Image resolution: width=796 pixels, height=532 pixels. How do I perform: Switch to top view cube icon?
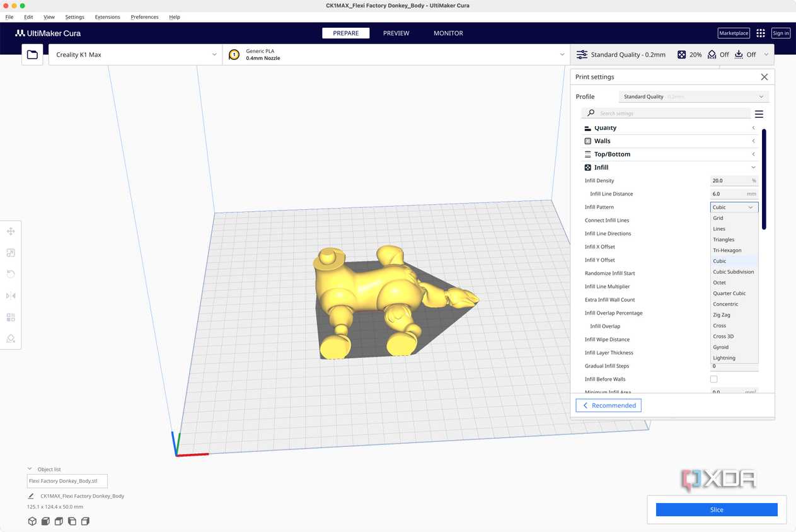[x=59, y=521]
